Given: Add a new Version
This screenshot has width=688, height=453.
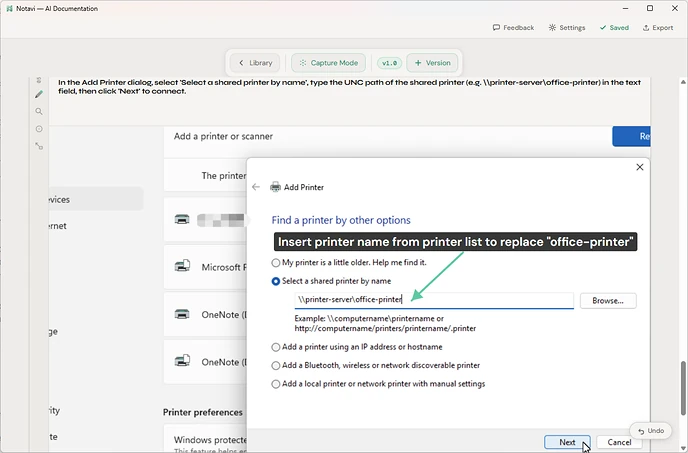Looking at the screenshot, I should pyautogui.click(x=432, y=63).
